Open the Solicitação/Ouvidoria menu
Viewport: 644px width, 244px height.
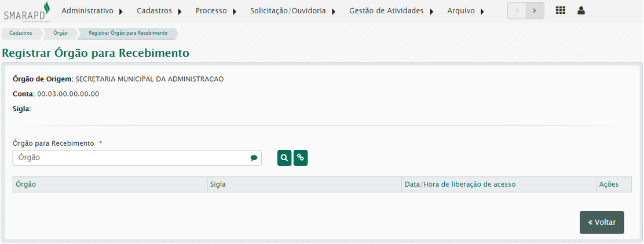tap(292, 11)
